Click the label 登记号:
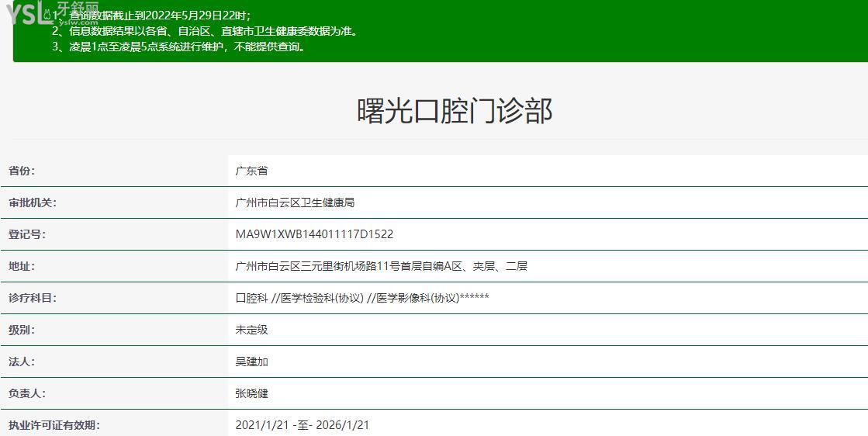Viewport: 868px width, 436px height. (x=27, y=234)
